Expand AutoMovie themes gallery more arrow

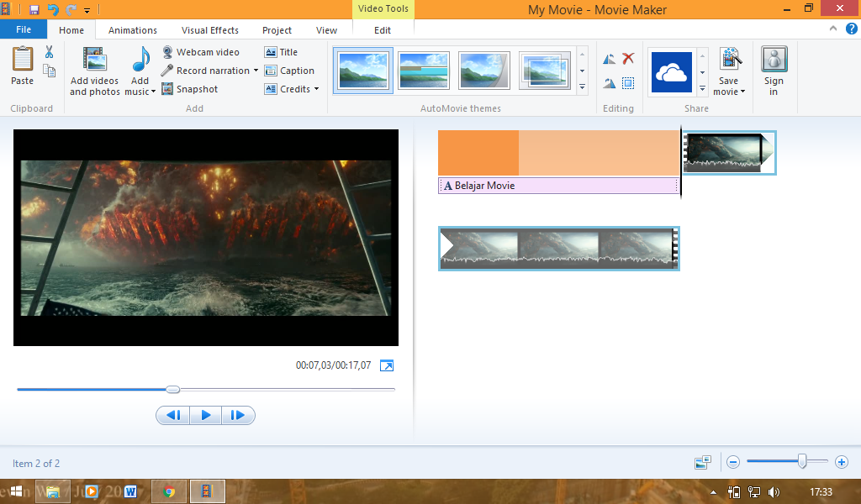click(x=582, y=87)
